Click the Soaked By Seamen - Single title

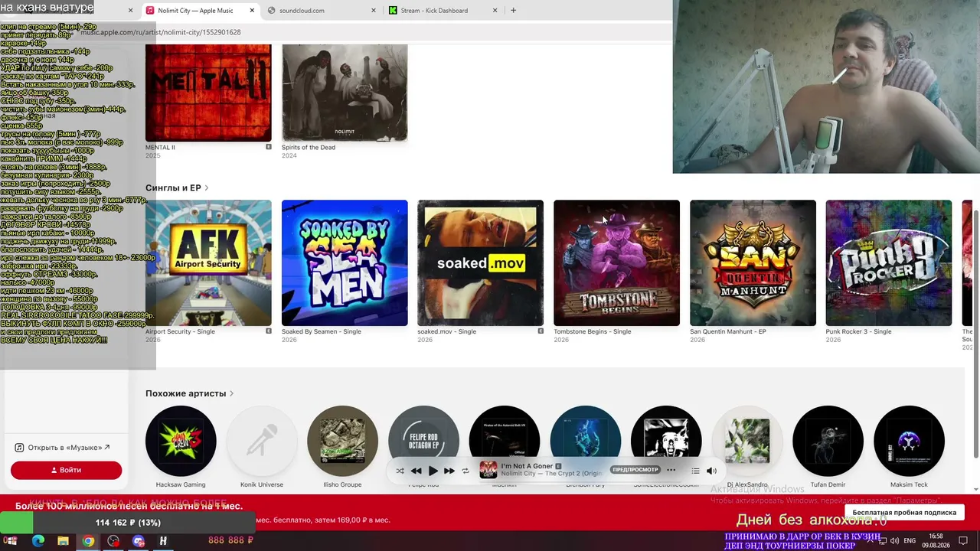click(x=322, y=331)
